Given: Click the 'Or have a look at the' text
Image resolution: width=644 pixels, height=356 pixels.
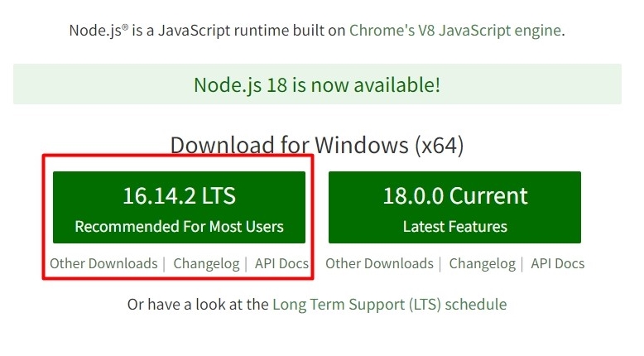Looking at the screenshot, I should click(198, 304).
